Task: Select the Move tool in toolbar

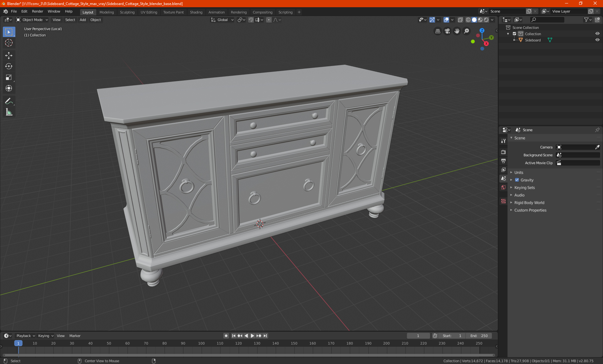Action: (x=9, y=56)
